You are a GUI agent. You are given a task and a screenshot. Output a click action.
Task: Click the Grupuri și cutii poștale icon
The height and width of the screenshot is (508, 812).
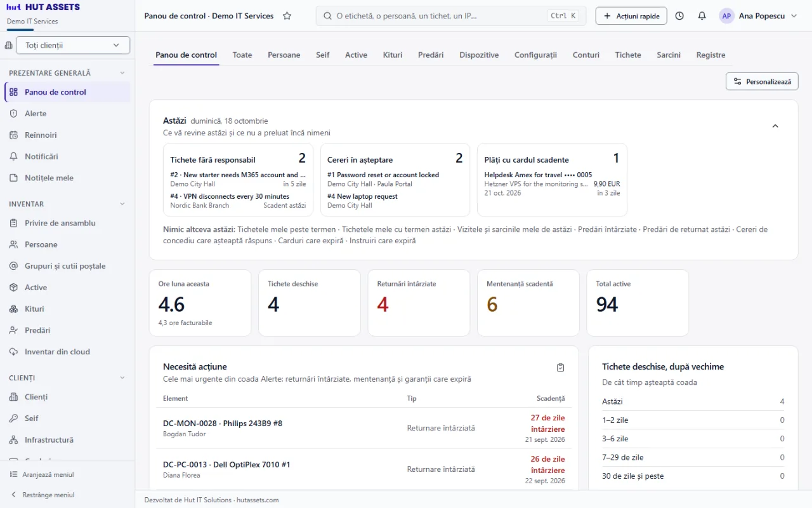tap(13, 266)
